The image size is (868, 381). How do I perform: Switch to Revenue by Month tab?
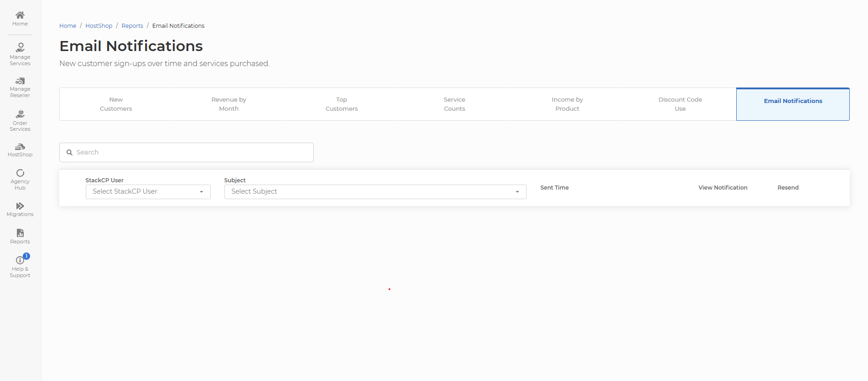pyautogui.click(x=229, y=104)
